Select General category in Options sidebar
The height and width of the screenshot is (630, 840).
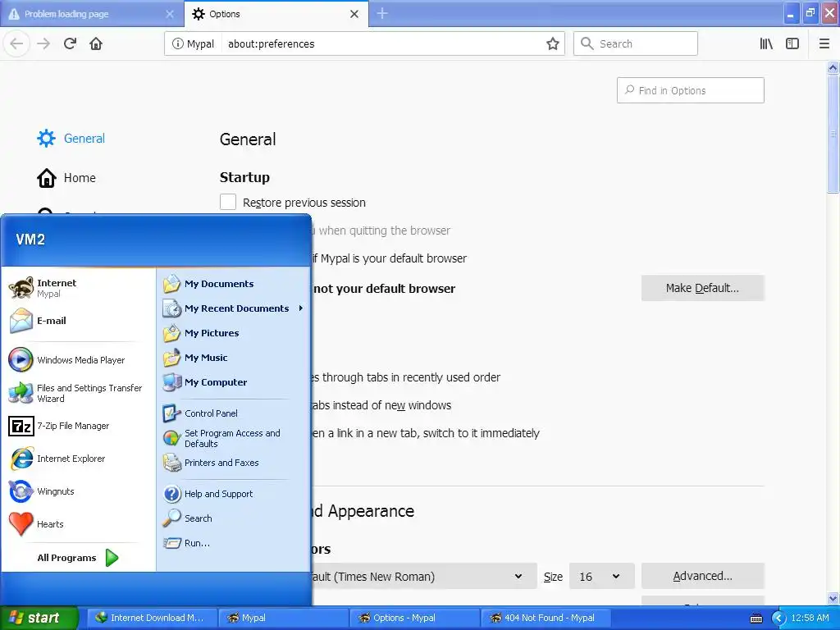pos(71,138)
